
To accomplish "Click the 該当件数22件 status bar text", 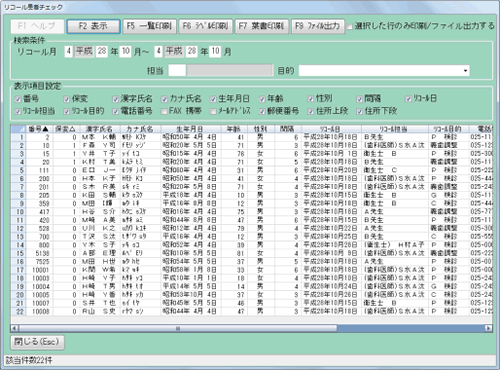I will pos(29,360).
